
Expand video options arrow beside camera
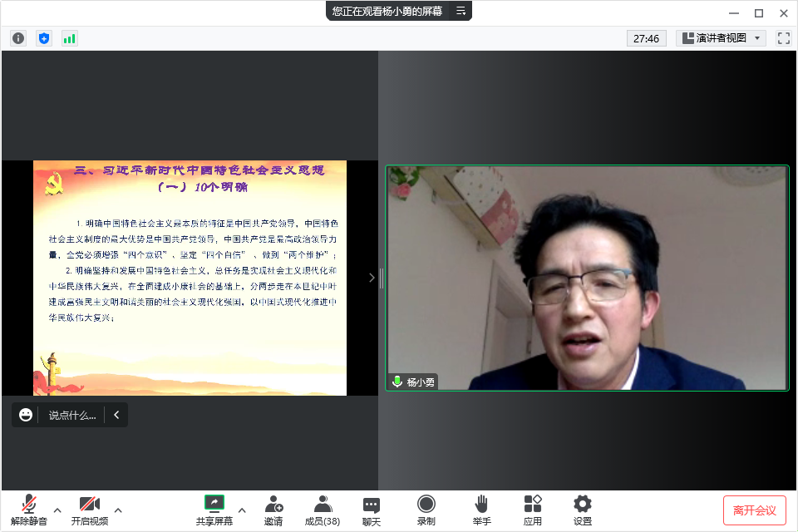coord(118,510)
